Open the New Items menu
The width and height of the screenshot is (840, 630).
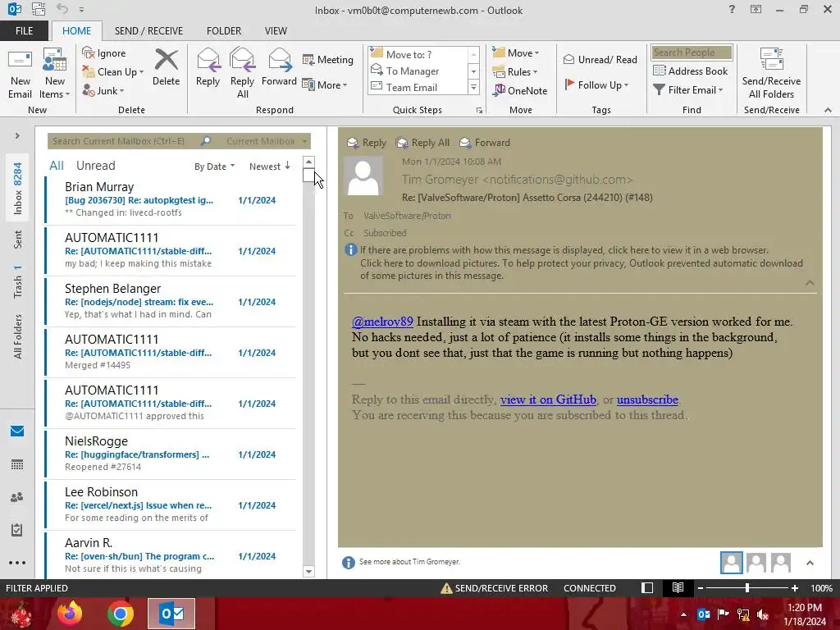tap(55, 73)
